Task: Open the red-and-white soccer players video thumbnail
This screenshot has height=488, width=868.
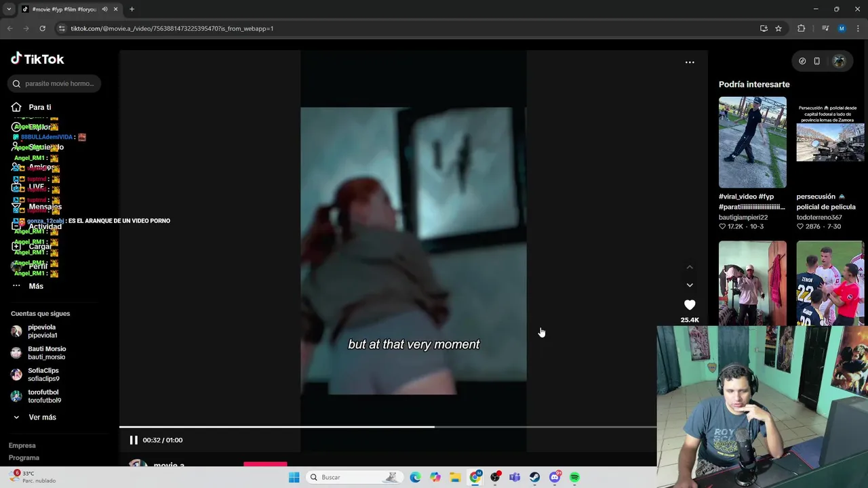Action: click(x=831, y=283)
